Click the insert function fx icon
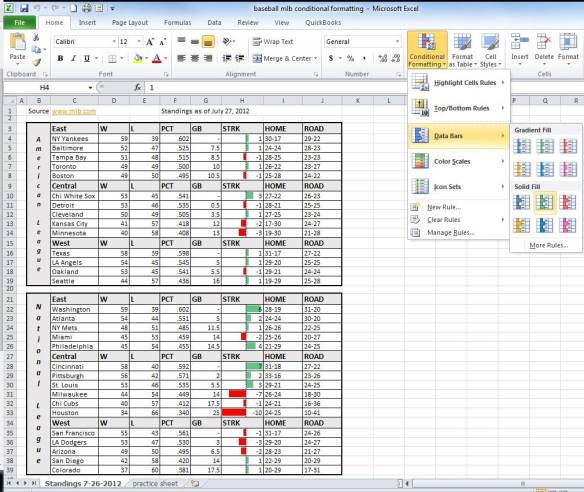This screenshot has height=492, width=584. coord(137,88)
